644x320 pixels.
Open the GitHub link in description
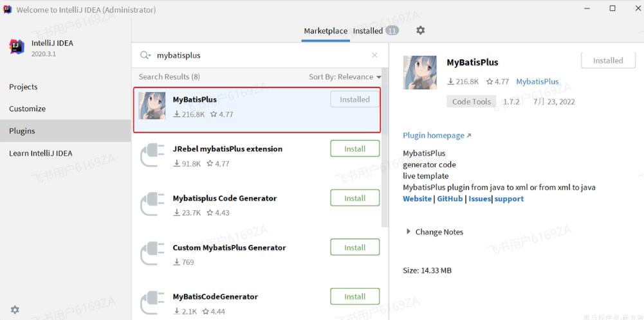pyautogui.click(x=450, y=199)
